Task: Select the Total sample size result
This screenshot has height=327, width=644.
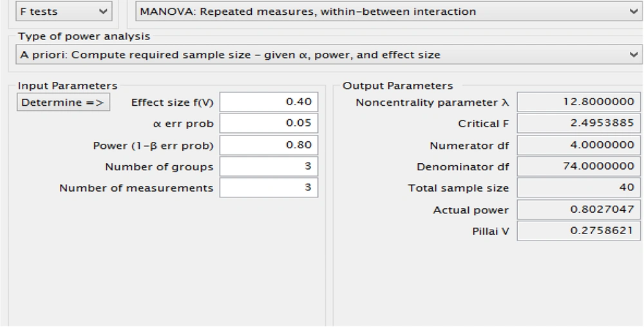Action: (x=580, y=188)
